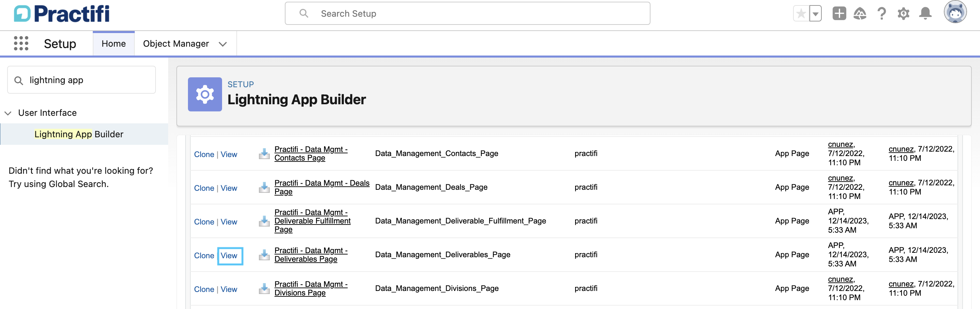
Task: Click the package icon for Deliverable Fulfillment Page
Action: coord(264,221)
